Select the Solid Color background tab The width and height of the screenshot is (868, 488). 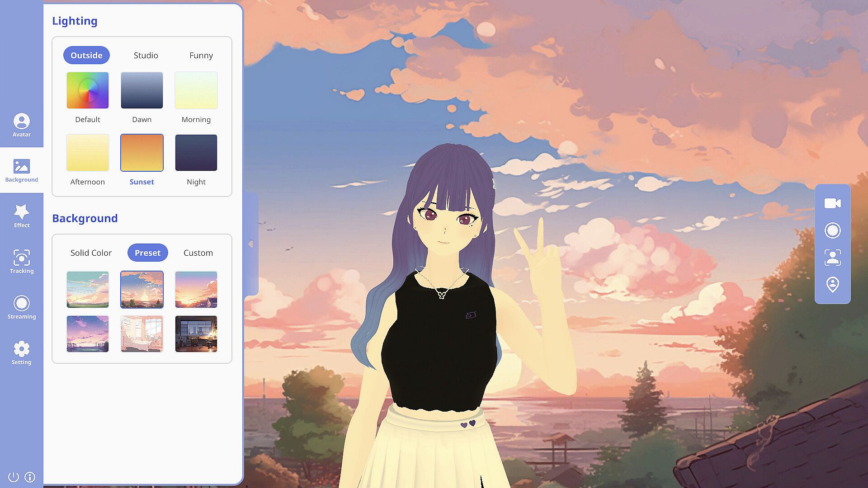[x=91, y=253]
